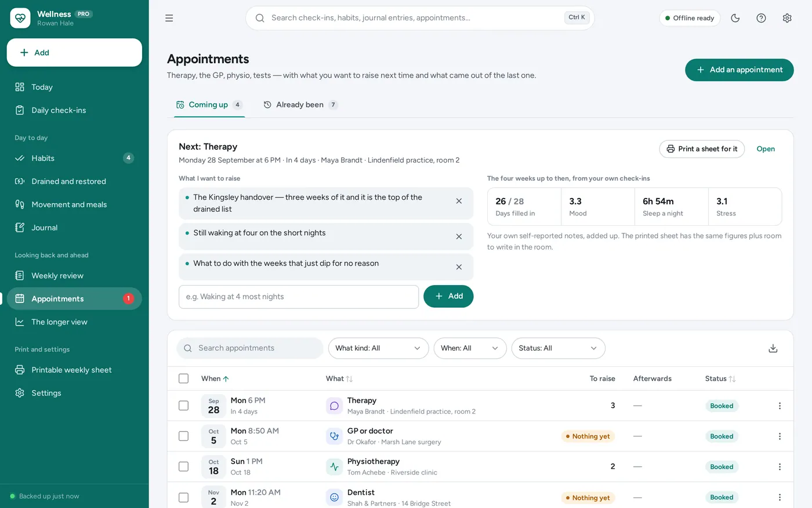Viewport: 812px width, 508px height.
Task: Go to Daily check-ins in sidebar
Action: (74, 110)
